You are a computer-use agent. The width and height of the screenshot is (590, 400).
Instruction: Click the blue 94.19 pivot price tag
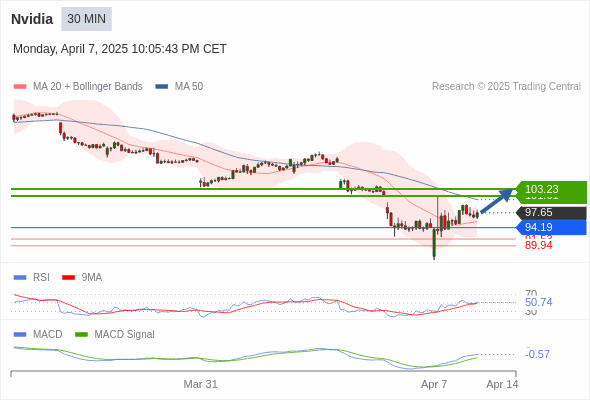click(x=551, y=227)
